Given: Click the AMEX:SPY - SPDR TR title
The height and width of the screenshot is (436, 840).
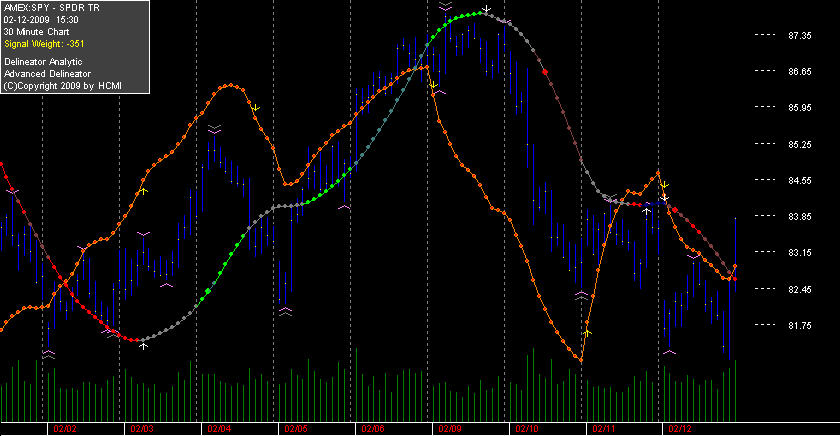Looking at the screenshot, I should [51, 7].
